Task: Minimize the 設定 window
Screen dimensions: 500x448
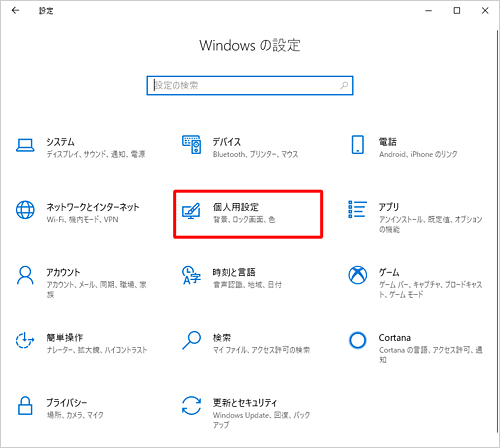Action: click(x=429, y=11)
